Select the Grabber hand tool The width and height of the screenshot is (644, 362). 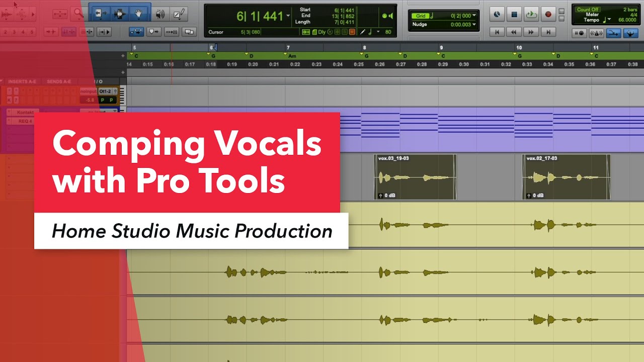pyautogui.click(x=138, y=14)
